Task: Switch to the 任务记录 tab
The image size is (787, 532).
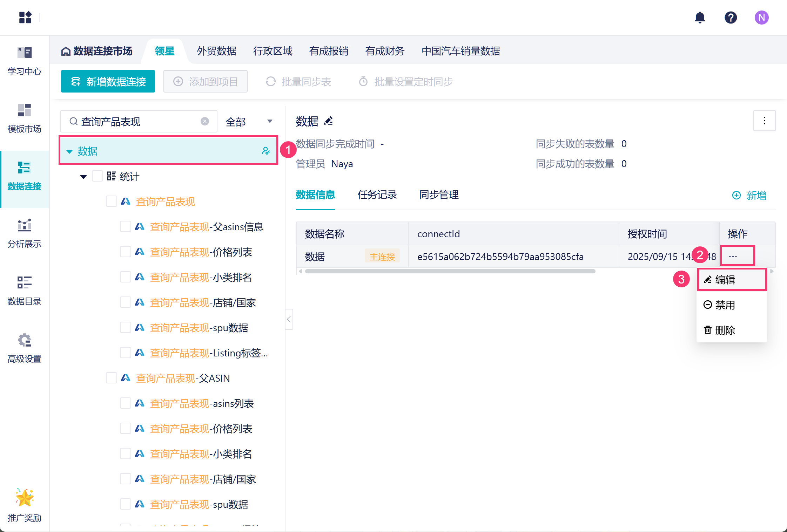Action: (377, 195)
